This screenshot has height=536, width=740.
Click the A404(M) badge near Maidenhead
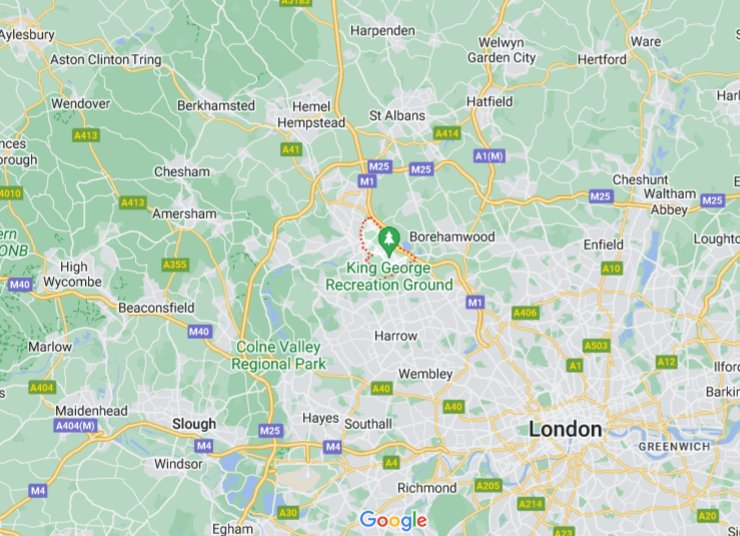point(76,426)
